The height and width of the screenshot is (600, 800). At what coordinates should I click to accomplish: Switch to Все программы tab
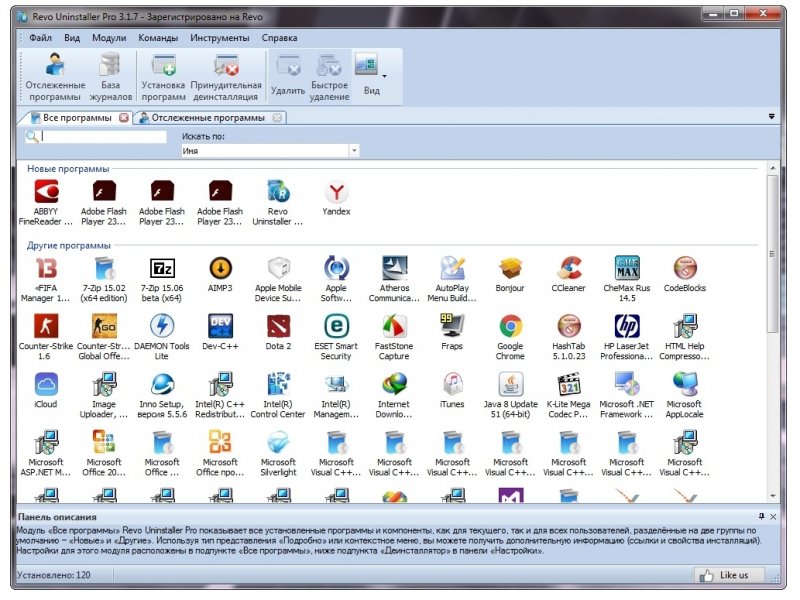click(x=76, y=118)
